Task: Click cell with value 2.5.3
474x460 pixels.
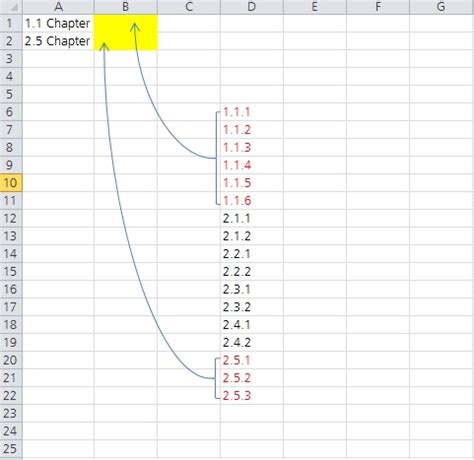Action: click(x=252, y=395)
